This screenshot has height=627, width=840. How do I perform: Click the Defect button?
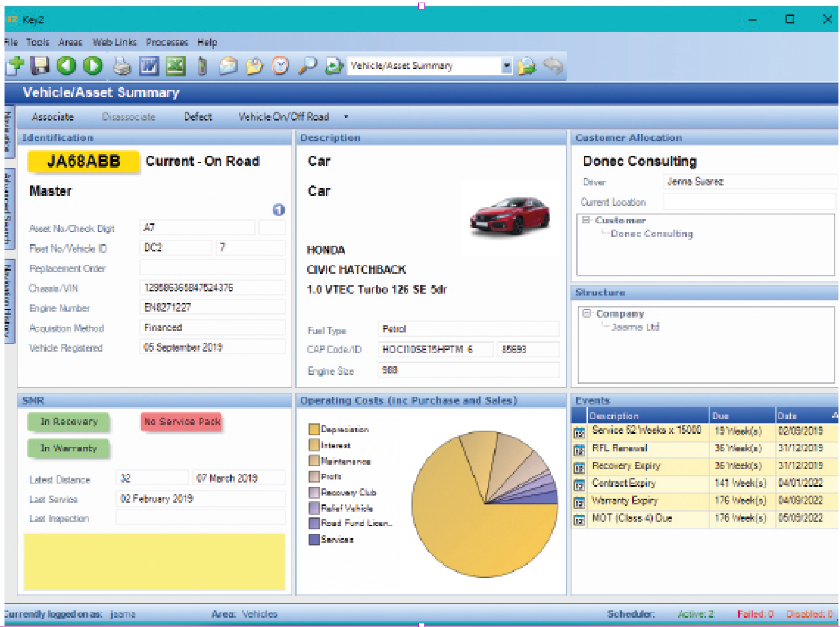click(198, 117)
